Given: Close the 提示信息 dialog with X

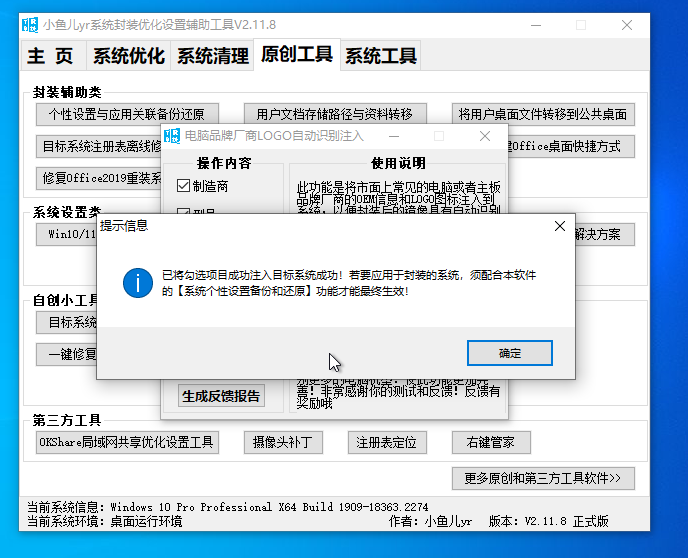Looking at the screenshot, I should 560,227.
